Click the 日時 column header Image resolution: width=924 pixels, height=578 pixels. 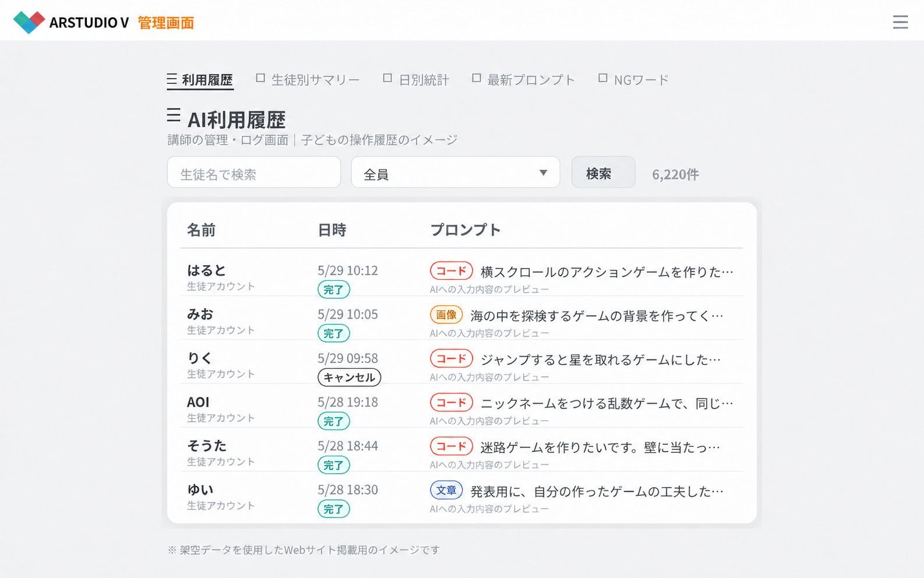click(x=332, y=230)
